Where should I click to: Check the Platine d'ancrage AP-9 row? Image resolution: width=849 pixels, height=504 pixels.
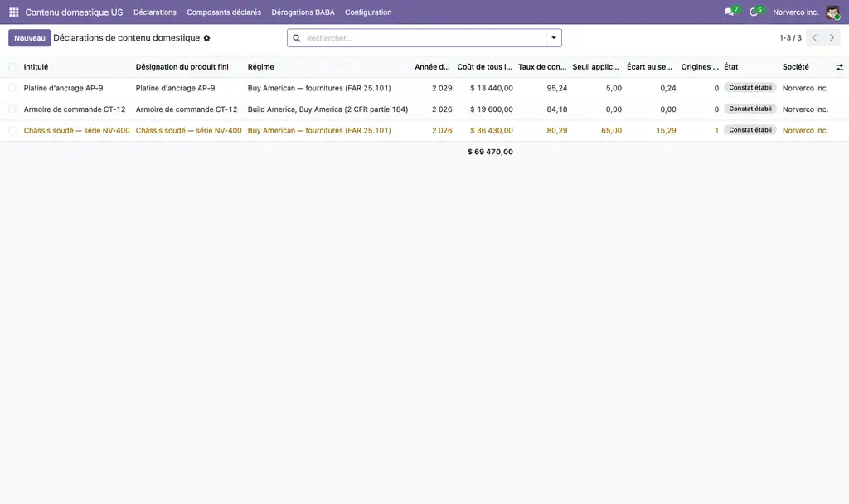12,88
